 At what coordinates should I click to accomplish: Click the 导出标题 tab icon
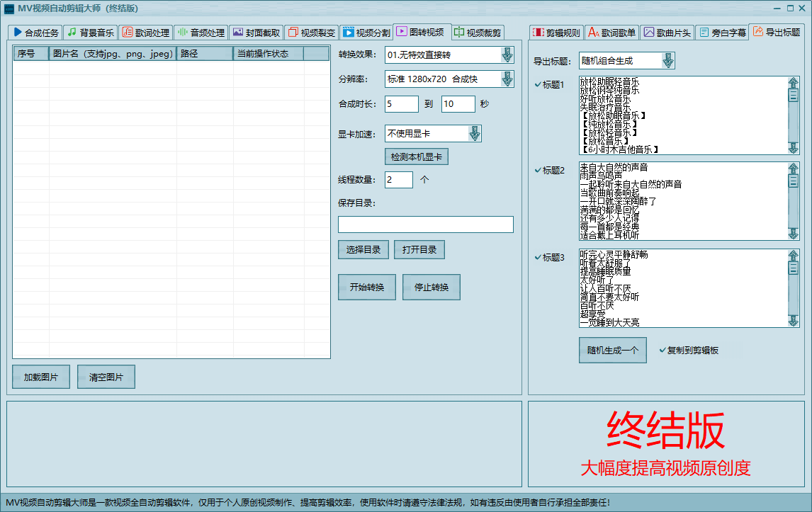pyautogui.click(x=758, y=31)
